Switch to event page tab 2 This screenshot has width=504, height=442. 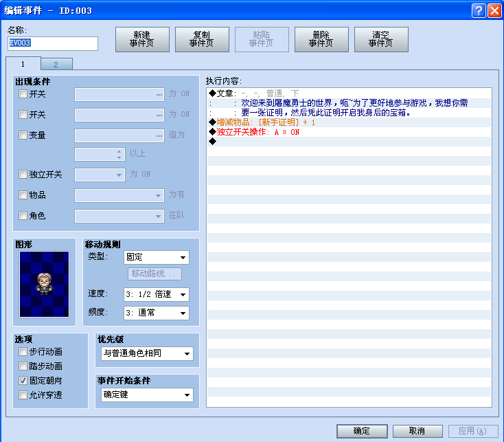[56, 65]
